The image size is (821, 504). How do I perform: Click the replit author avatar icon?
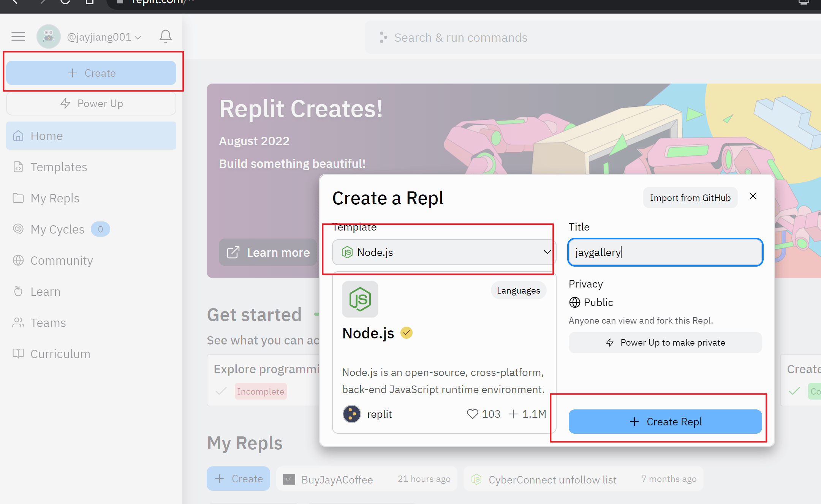[x=351, y=414]
